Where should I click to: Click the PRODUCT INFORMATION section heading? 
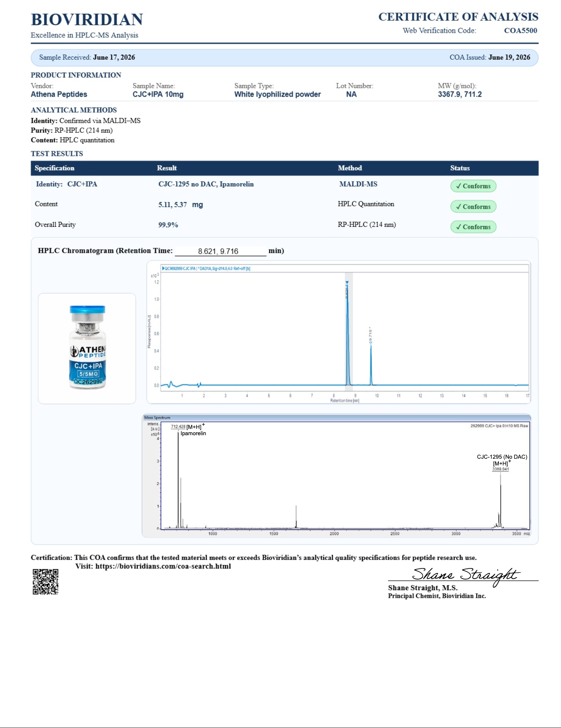coord(76,75)
